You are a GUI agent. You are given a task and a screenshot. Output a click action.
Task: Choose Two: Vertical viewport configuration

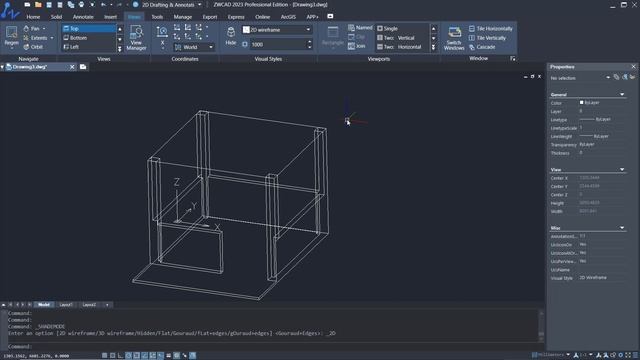coord(402,38)
